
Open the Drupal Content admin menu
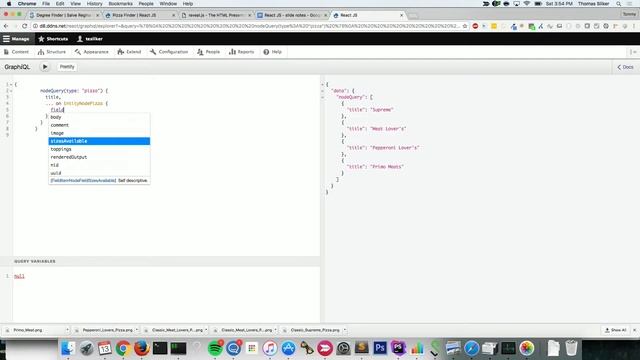coord(16,52)
